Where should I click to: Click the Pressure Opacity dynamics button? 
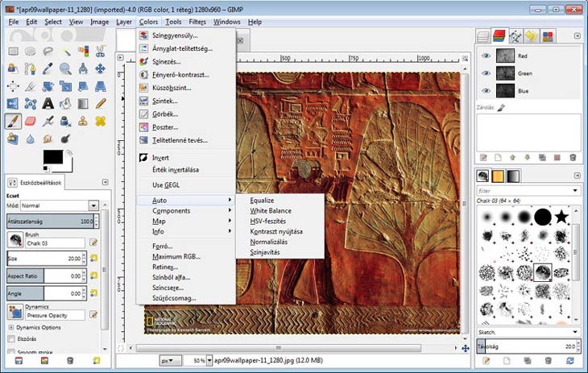[x=56, y=315]
